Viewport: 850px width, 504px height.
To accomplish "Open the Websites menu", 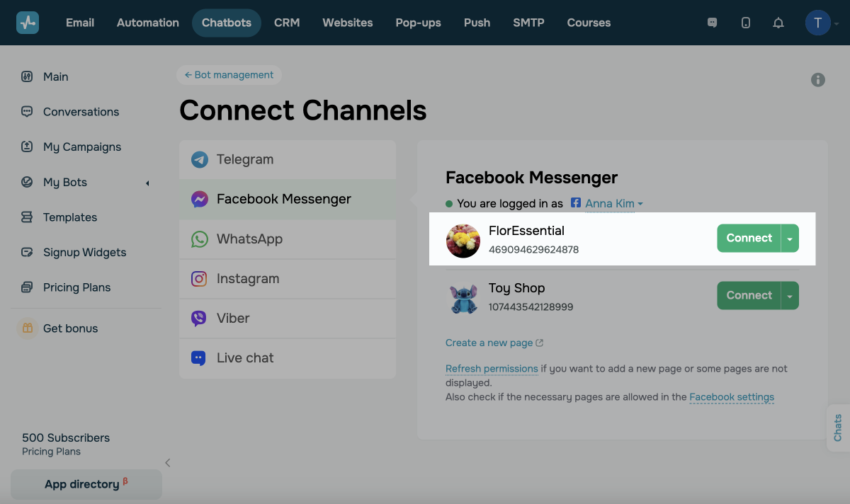I will click(x=348, y=23).
